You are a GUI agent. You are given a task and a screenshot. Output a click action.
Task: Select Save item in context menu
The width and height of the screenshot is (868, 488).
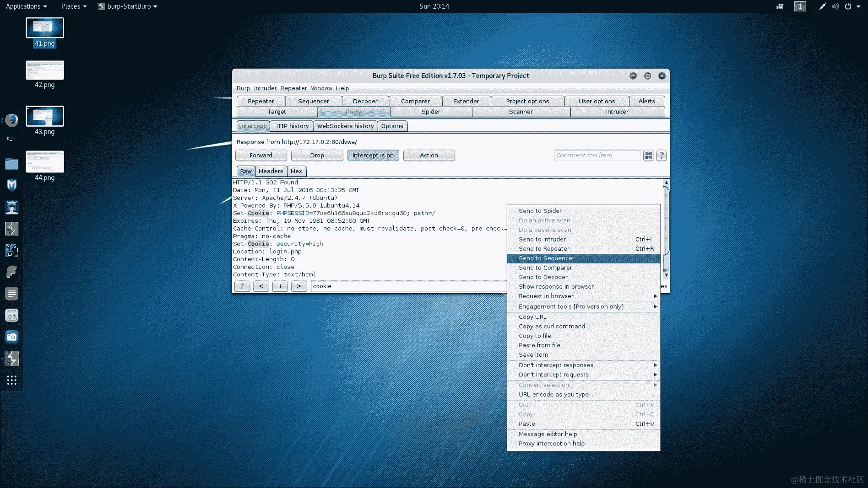(584, 355)
